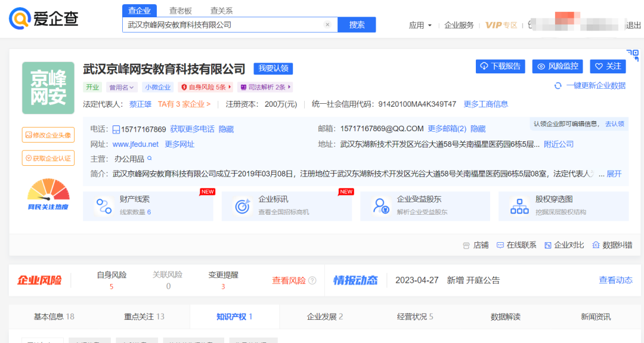
Task: Click the question mark icon beside 查看风险
Action: pos(312,280)
